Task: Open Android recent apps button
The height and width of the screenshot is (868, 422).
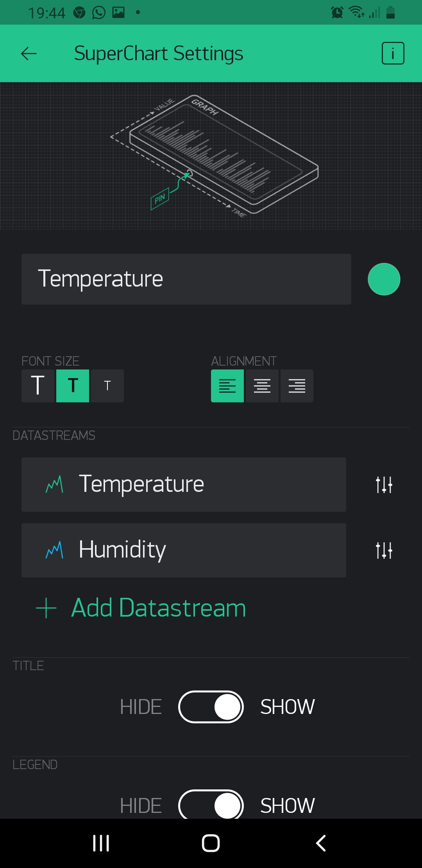Action: [101, 843]
